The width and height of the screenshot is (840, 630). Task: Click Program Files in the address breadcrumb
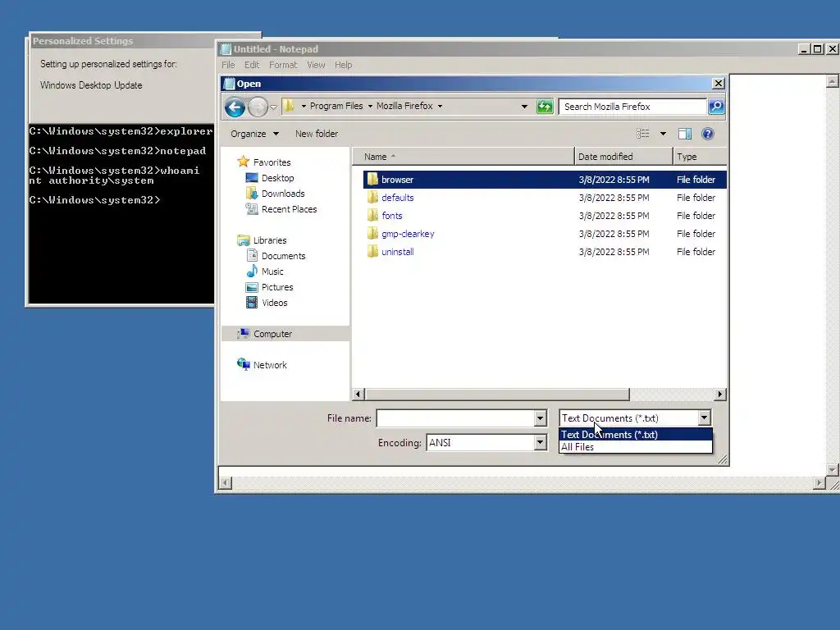pos(336,106)
